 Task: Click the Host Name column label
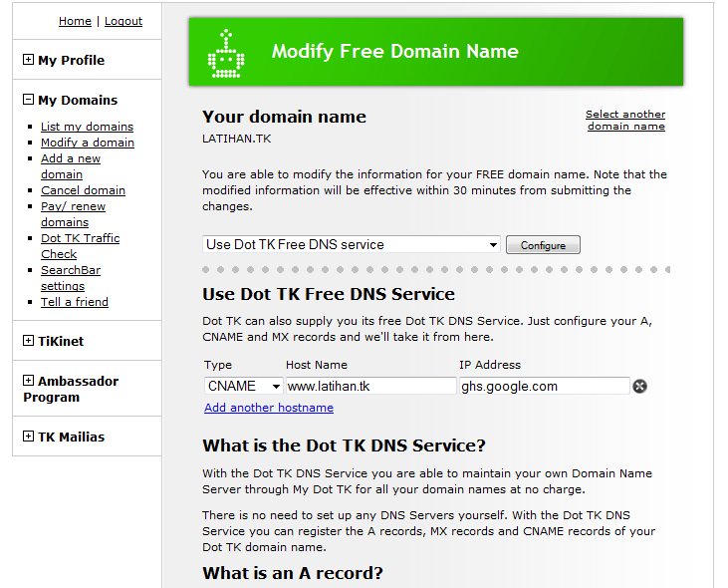coord(317,365)
